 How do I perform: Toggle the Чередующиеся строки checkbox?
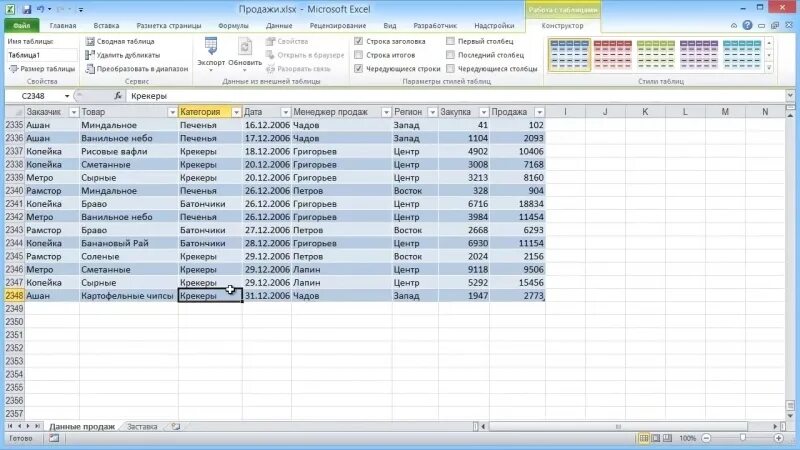[x=359, y=68]
